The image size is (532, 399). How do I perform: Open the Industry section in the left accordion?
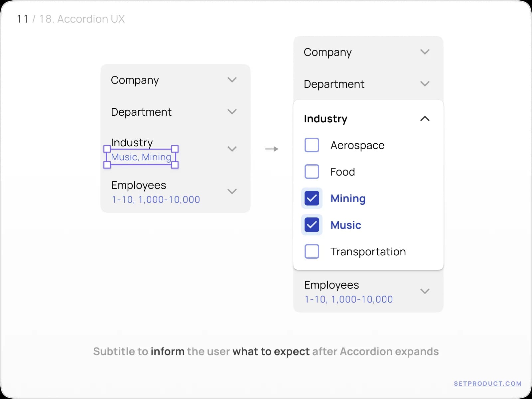tap(232, 149)
